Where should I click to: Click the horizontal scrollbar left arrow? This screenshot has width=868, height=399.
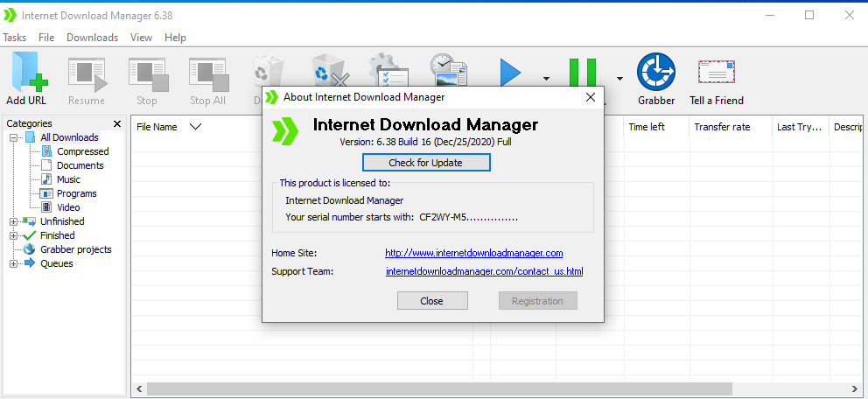(x=139, y=389)
